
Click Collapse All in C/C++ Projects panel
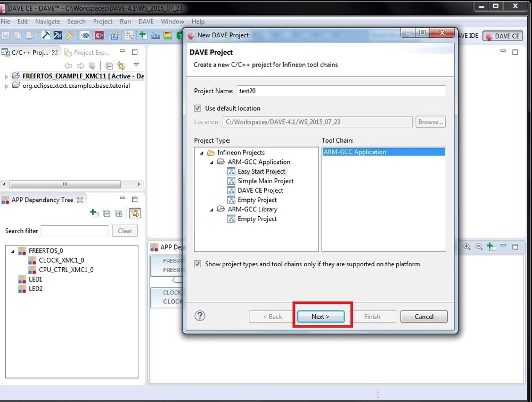click(109, 65)
